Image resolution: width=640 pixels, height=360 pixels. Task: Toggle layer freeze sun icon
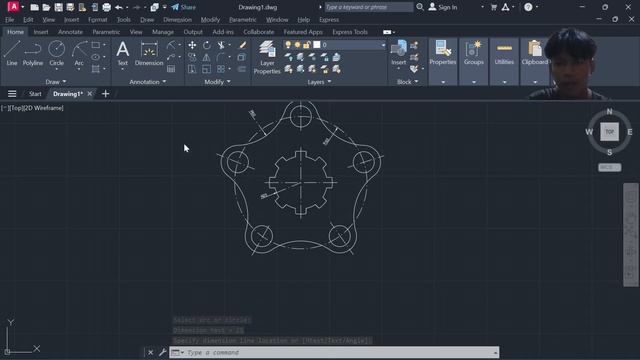(298, 44)
